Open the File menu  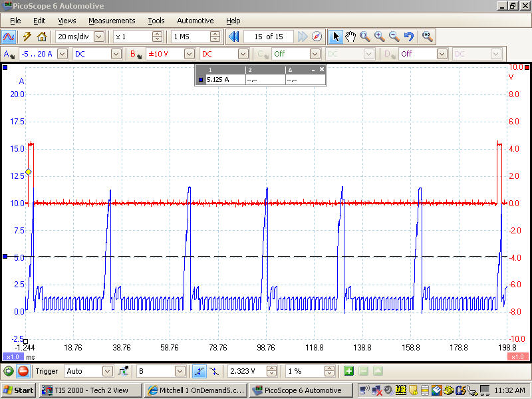tap(15, 21)
